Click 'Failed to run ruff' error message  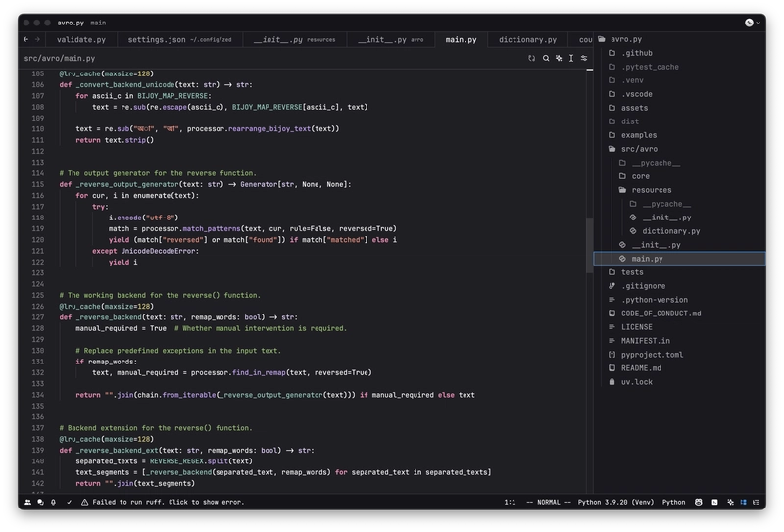tap(169, 502)
